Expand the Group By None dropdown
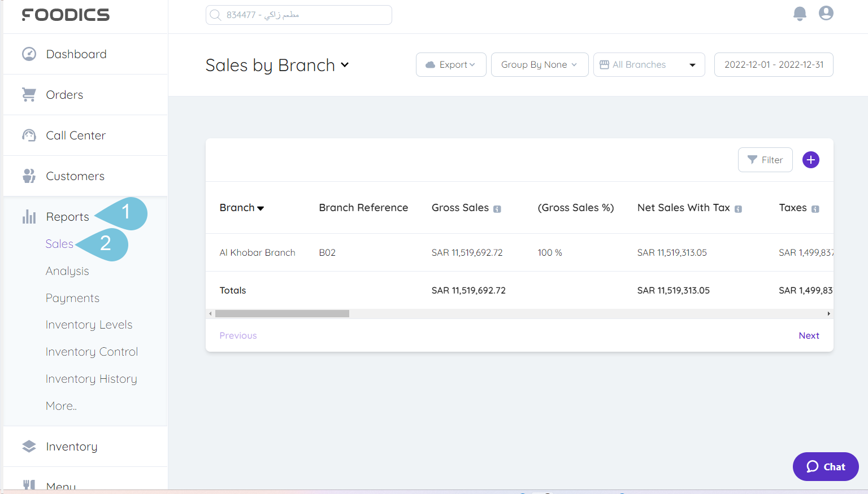Image resolution: width=868 pixels, height=494 pixels. 539,64
